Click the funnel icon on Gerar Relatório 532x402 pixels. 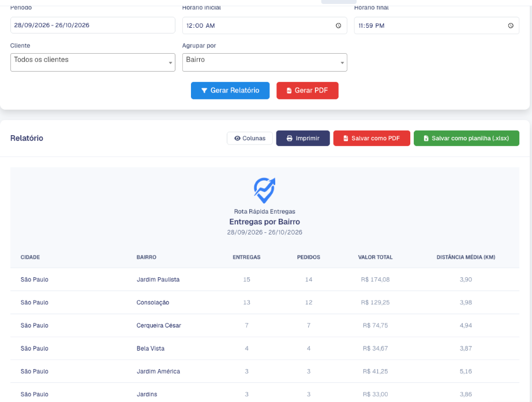click(204, 91)
